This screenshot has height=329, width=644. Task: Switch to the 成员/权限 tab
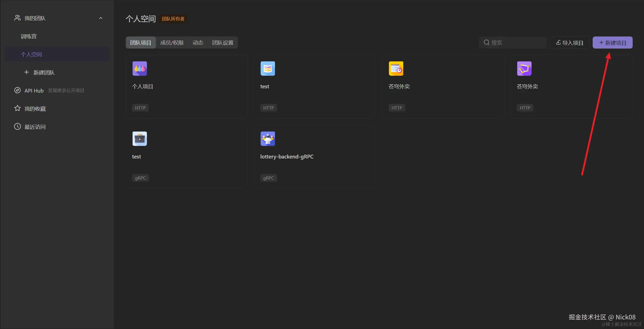point(172,43)
